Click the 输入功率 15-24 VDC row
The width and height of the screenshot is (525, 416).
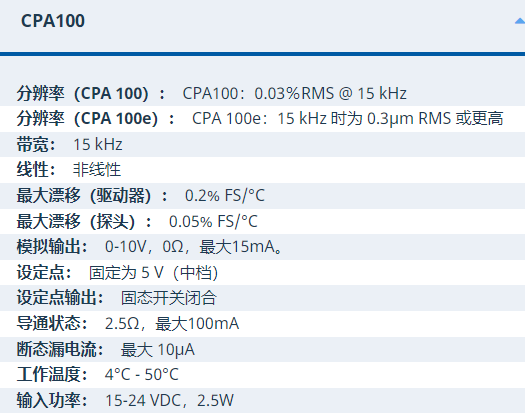pos(262,401)
